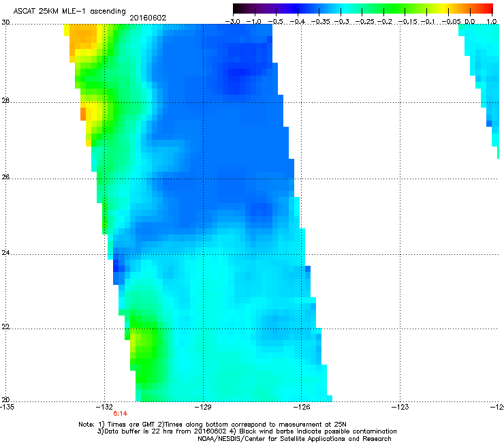This screenshot has width=504, height=443.
Task: Click note "Black wind barbs indicate possible contamination"
Action: [318, 431]
